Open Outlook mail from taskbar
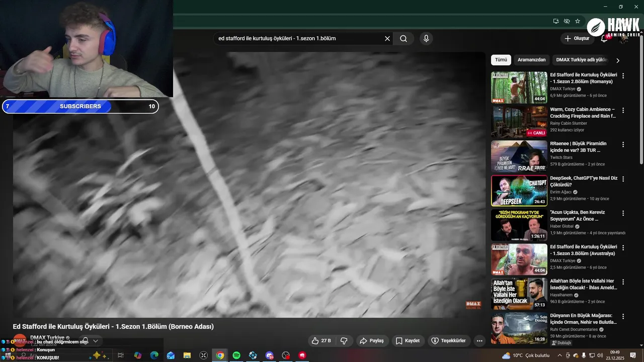The image size is (644, 362). 171,355
